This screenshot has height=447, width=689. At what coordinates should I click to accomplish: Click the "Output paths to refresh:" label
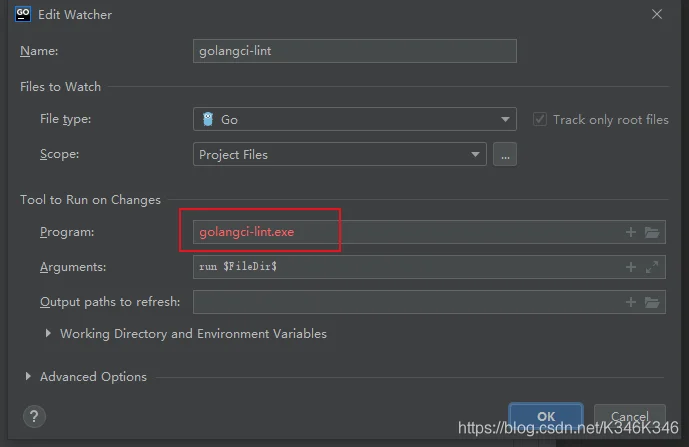click(x=110, y=302)
